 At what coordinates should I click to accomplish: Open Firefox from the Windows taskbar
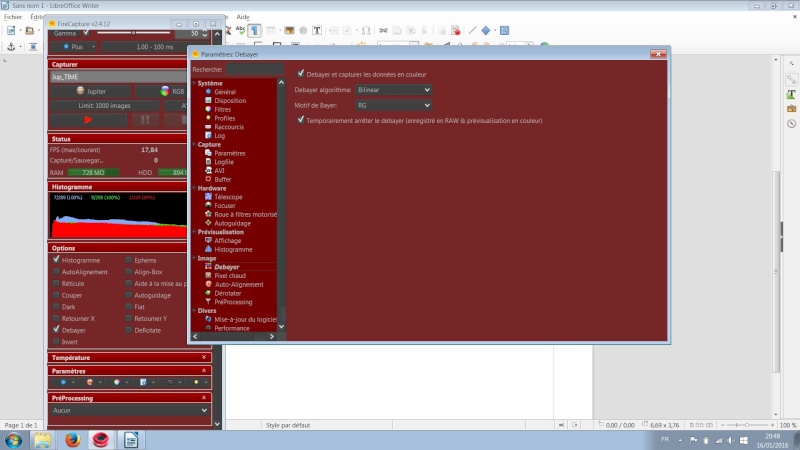coord(72,440)
